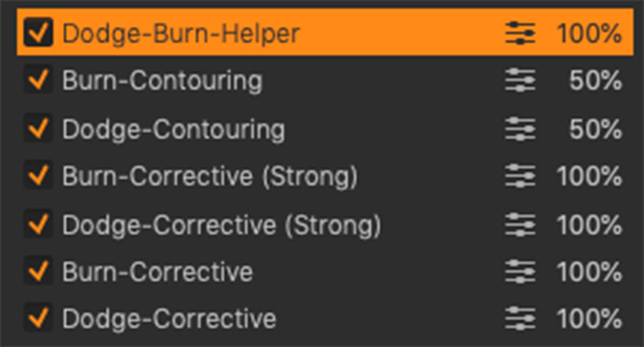Hide the Burn-Corrective (Strong) layer
Image resolution: width=644 pixels, height=347 pixels.
[x=38, y=176]
